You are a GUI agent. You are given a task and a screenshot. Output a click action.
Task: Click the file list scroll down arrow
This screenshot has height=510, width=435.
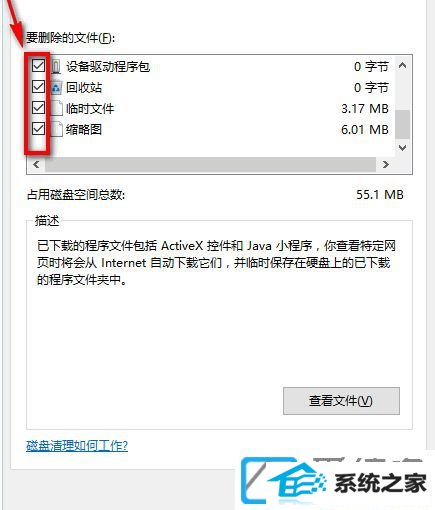coord(402,148)
